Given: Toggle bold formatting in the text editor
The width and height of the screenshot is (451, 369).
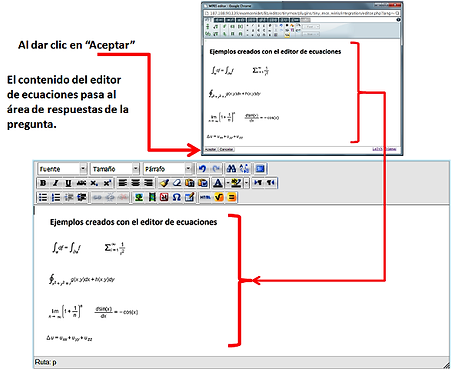Looking at the screenshot, I should pyautogui.click(x=43, y=183).
